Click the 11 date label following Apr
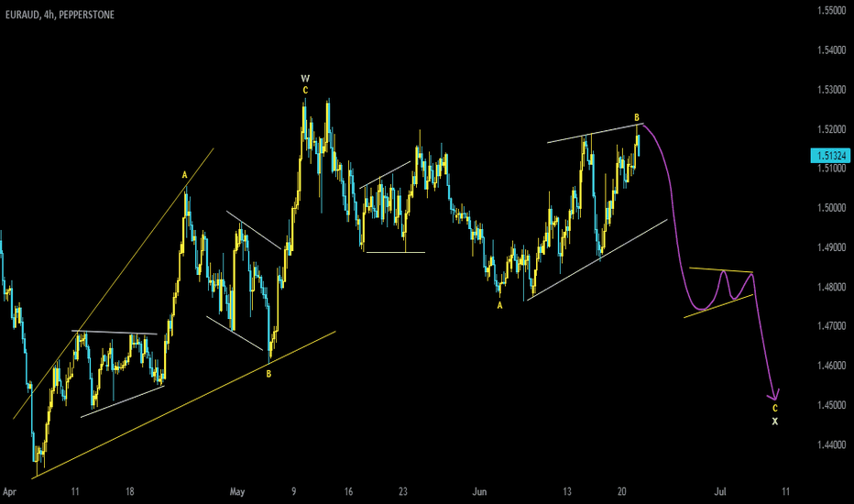 coord(75,491)
